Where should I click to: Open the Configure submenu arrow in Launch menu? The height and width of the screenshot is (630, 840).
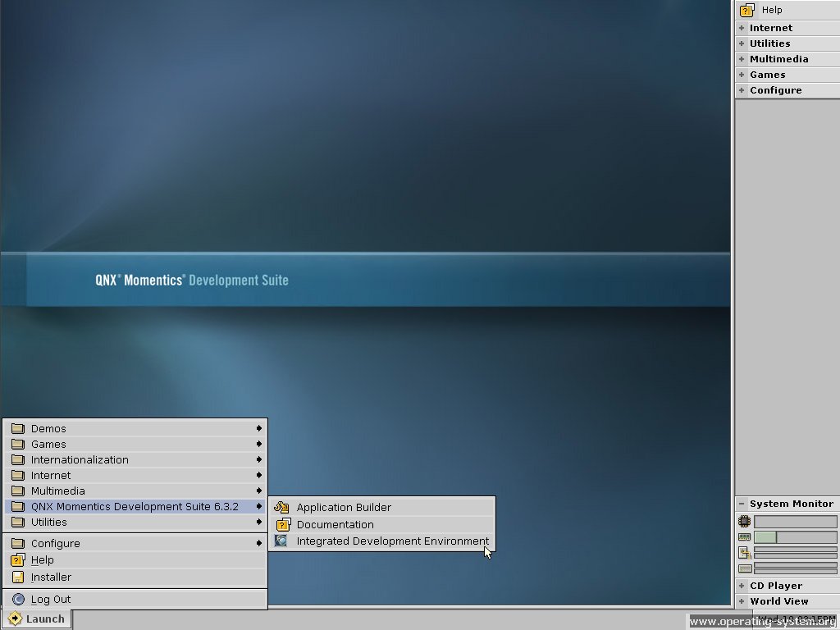258,543
